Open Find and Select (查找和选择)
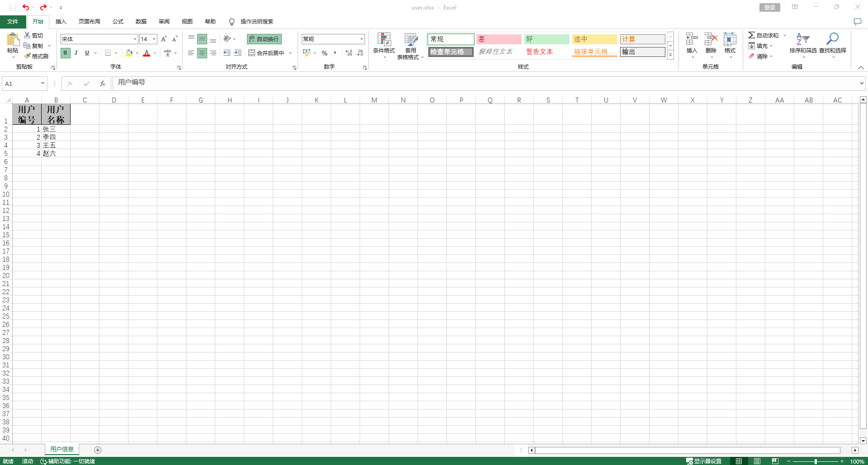 pyautogui.click(x=832, y=40)
